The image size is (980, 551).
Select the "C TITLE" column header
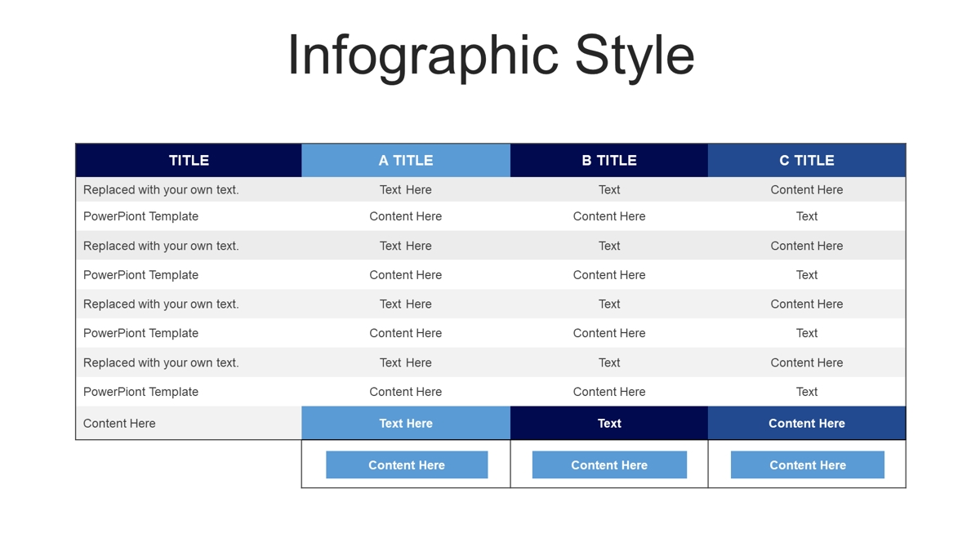pyautogui.click(x=807, y=161)
